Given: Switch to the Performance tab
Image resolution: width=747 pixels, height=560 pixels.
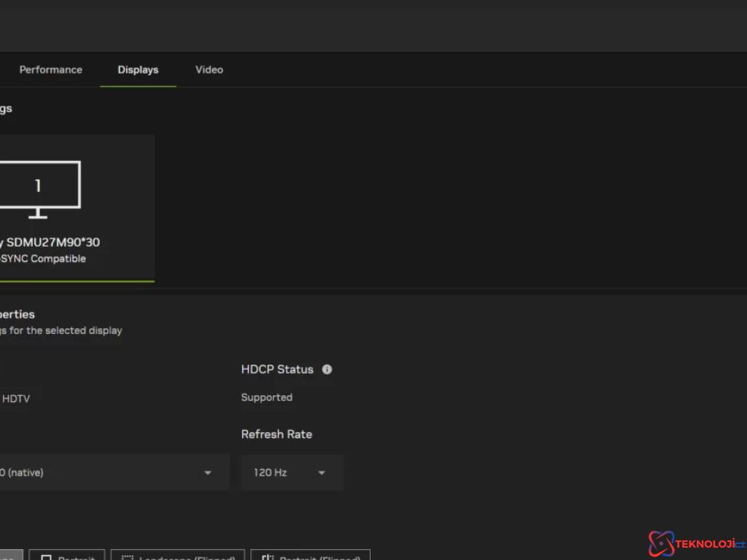Looking at the screenshot, I should point(50,69).
